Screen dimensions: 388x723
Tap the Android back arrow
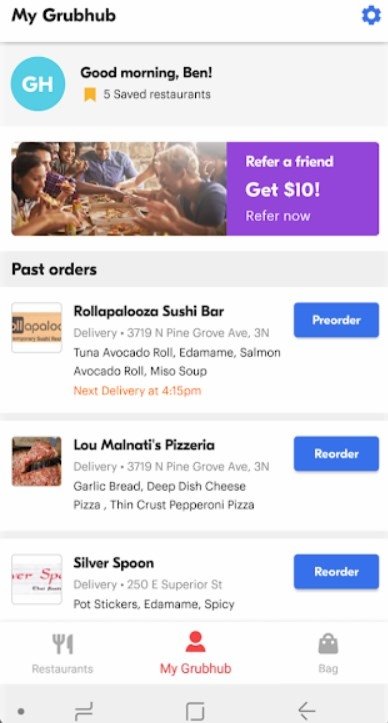click(x=306, y=711)
